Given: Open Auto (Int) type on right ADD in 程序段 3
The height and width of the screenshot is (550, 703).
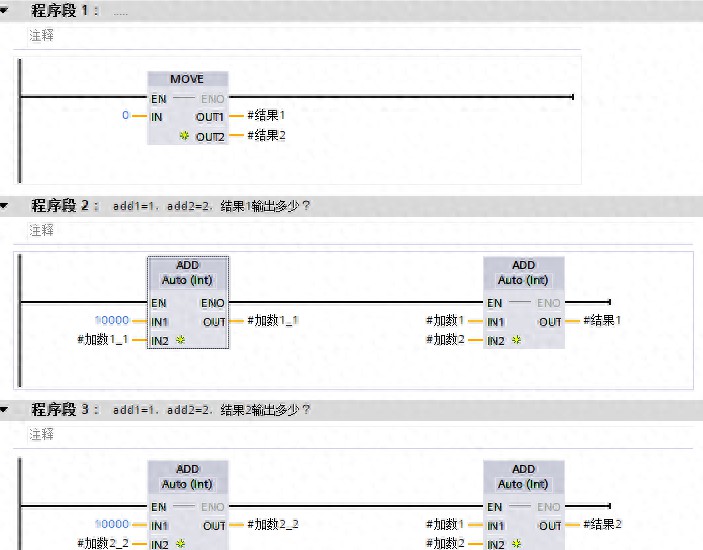Looking at the screenshot, I should pos(523,484).
